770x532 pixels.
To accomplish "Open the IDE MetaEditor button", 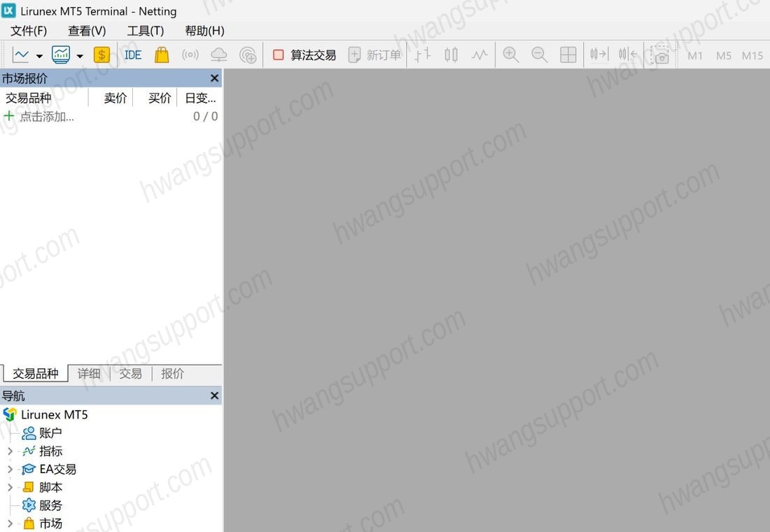I will [x=132, y=55].
